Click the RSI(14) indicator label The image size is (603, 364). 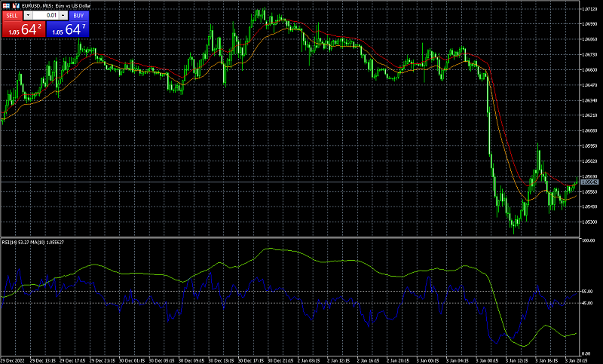pyautogui.click(x=12, y=242)
